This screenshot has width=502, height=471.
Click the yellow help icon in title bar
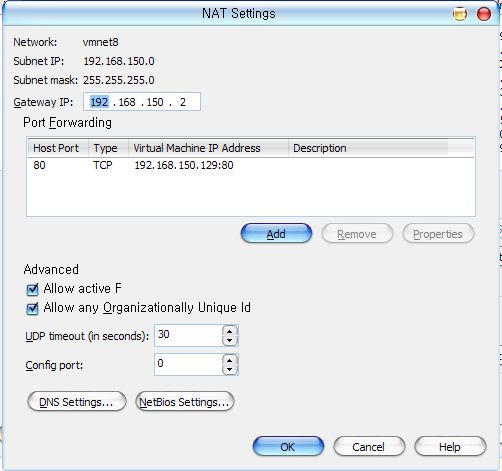[x=460, y=14]
